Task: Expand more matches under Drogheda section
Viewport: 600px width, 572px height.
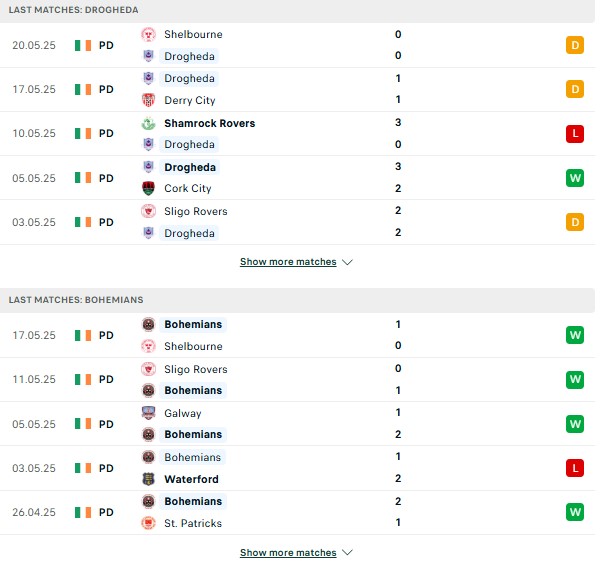Action: click(x=288, y=262)
